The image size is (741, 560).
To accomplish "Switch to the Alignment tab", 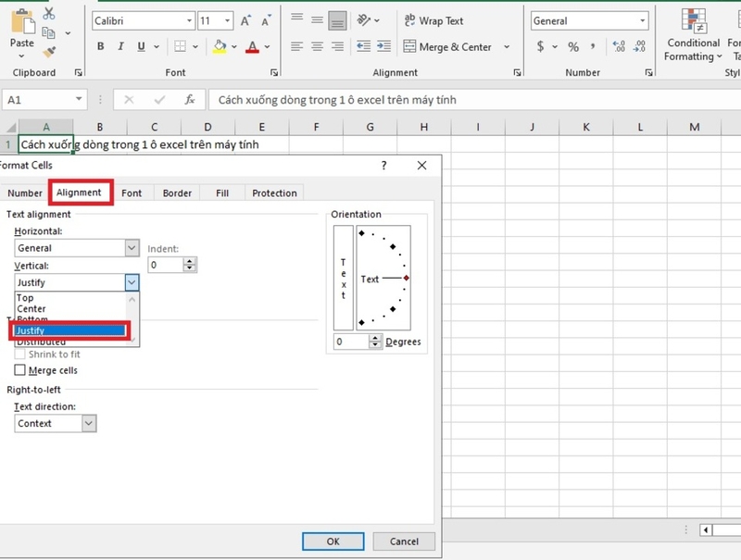I will pyautogui.click(x=79, y=193).
